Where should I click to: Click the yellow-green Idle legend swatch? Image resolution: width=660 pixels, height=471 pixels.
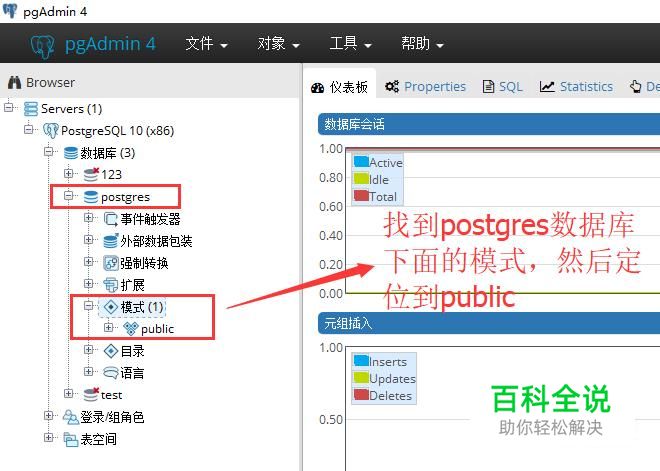pyautogui.click(x=361, y=178)
